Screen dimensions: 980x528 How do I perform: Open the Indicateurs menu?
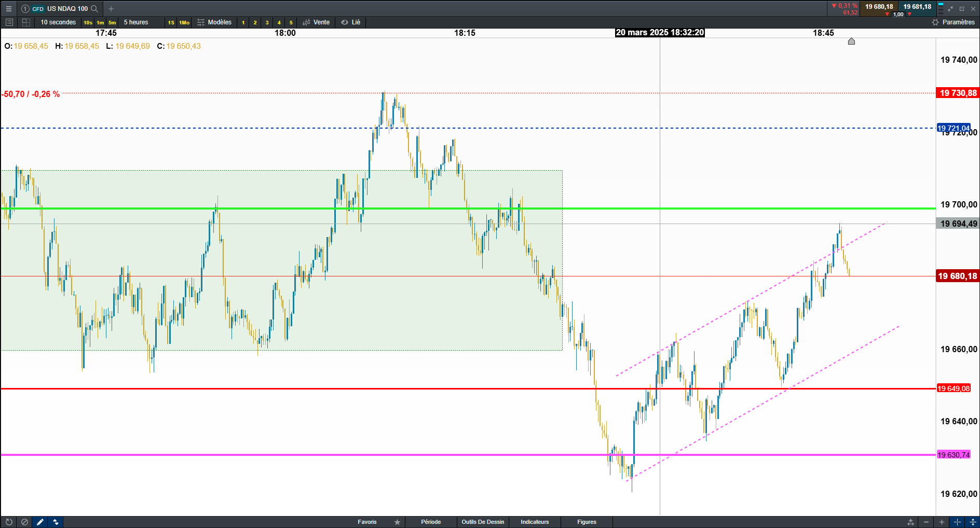(535, 522)
